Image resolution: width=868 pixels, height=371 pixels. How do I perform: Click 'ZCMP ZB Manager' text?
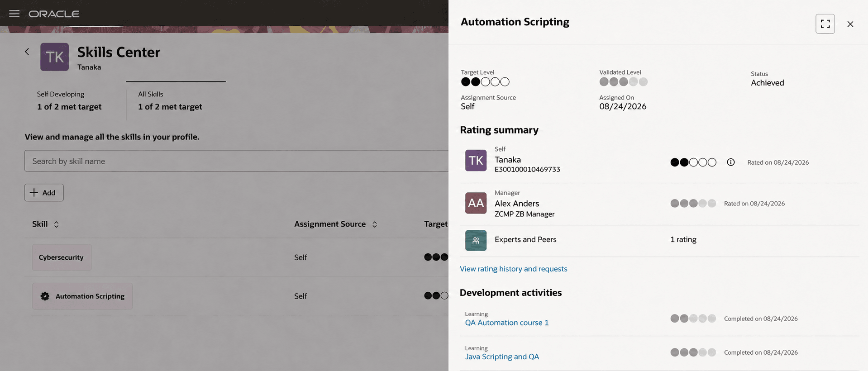[525, 214]
